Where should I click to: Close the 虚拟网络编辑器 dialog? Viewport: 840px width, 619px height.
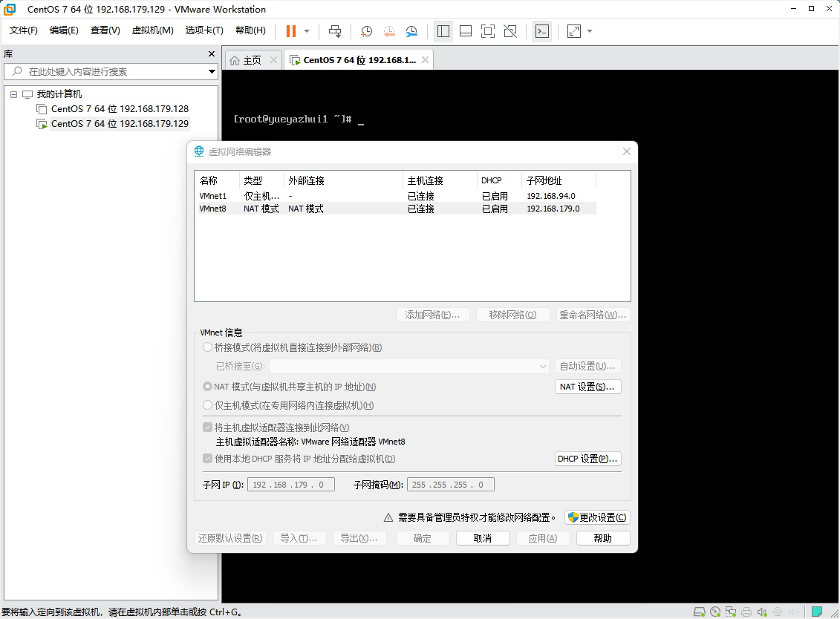pyautogui.click(x=627, y=151)
